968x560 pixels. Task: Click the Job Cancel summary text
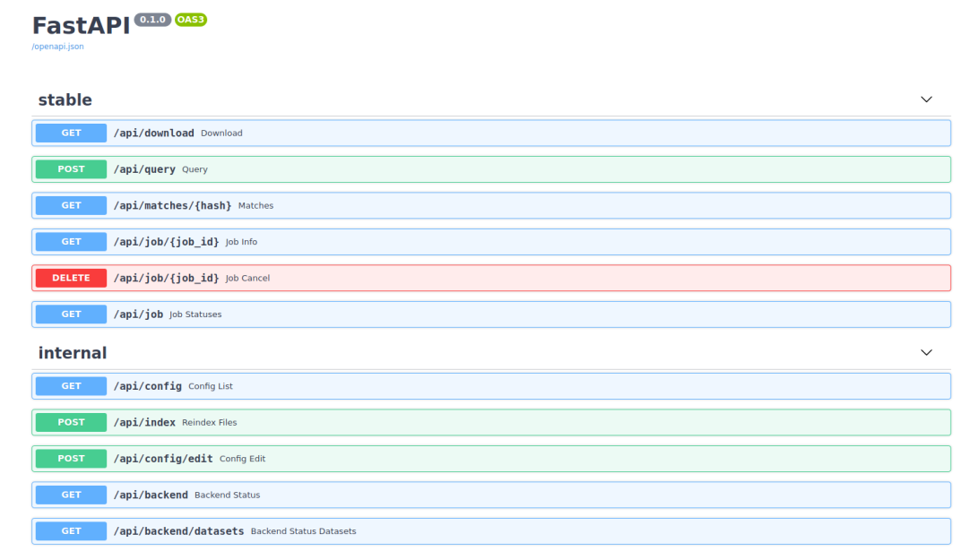[247, 278]
